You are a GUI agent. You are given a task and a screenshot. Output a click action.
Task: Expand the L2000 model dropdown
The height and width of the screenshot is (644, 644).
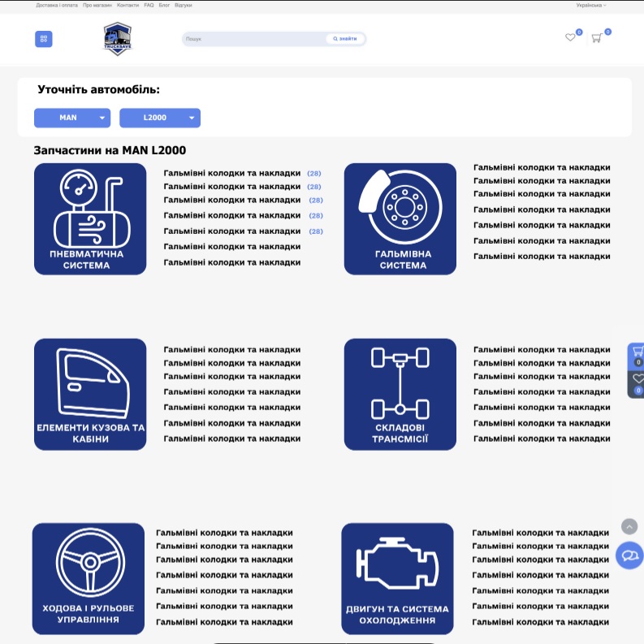[159, 118]
